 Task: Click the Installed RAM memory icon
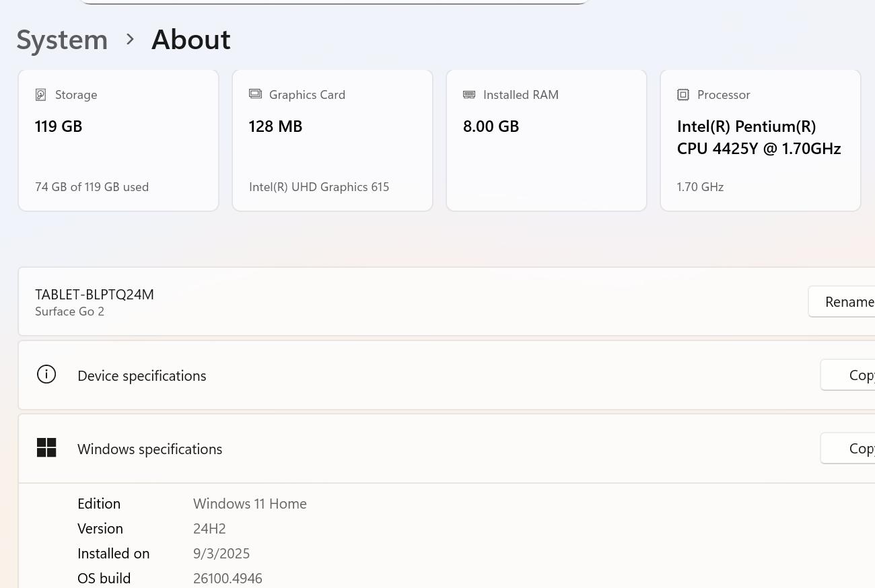tap(469, 95)
